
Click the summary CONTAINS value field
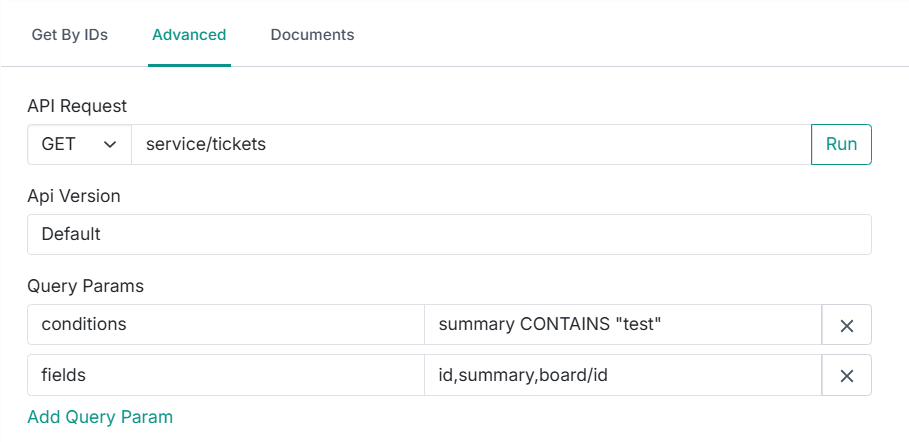622,325
